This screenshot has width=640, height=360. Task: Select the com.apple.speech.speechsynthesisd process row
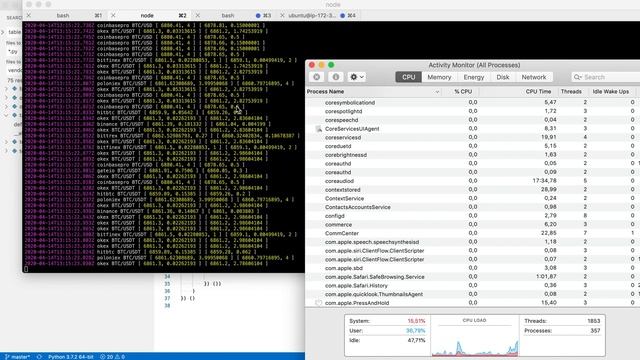473,242
